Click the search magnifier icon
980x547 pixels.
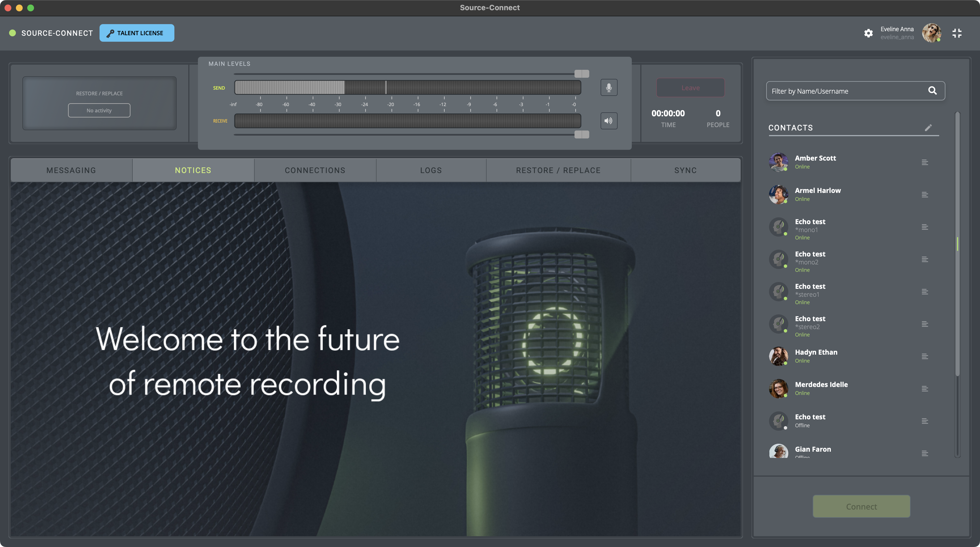(932, 91)
